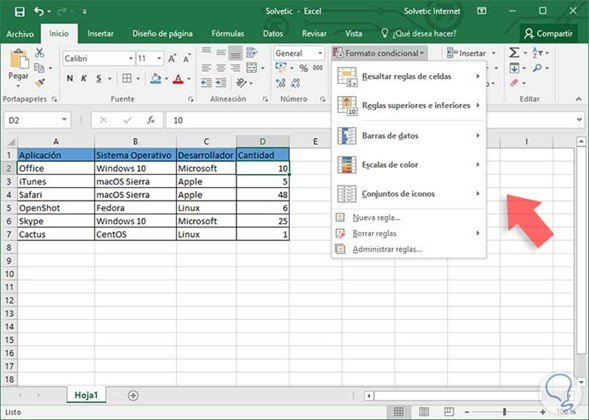The height and width of the screenshot is (420, 589).
Task: Expand the formula bar chevron
Action: click(580, 120)
